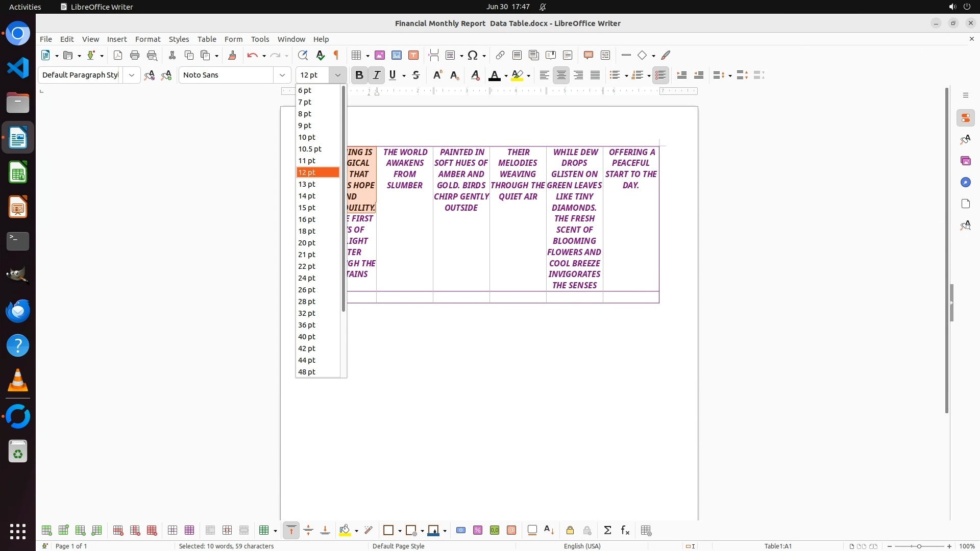Click the Sum sigma icon in table toolbar
This screenshot has height=551, width=980.
tap(607, 531)
